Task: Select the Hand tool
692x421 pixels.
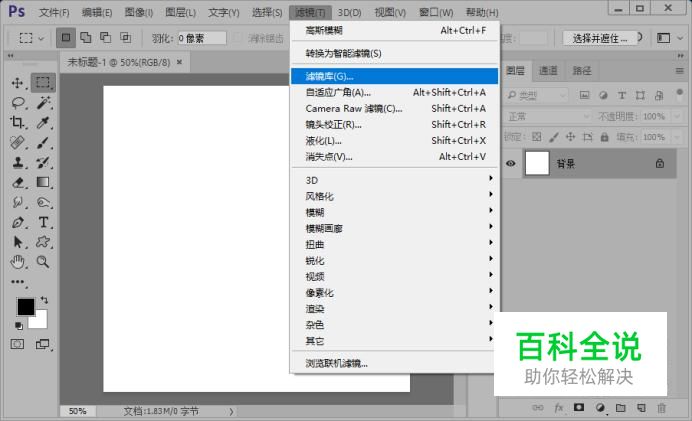Action: (18, 262)
